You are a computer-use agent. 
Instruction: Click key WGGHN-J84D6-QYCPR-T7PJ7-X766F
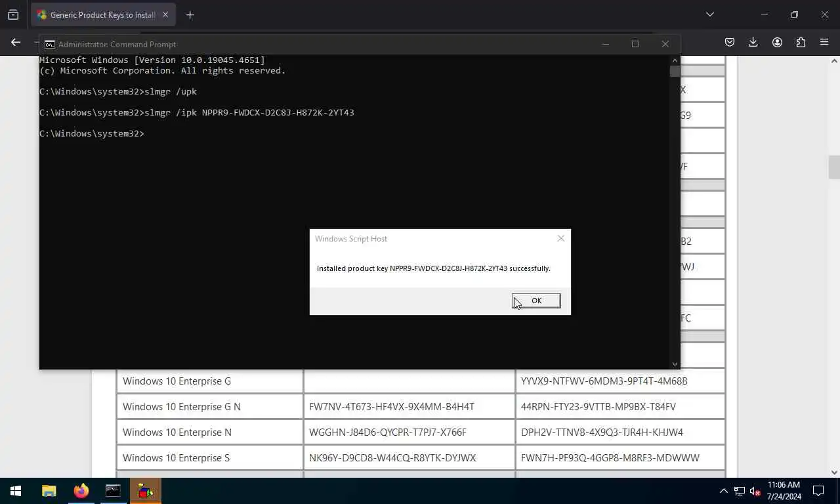[388, 432]
